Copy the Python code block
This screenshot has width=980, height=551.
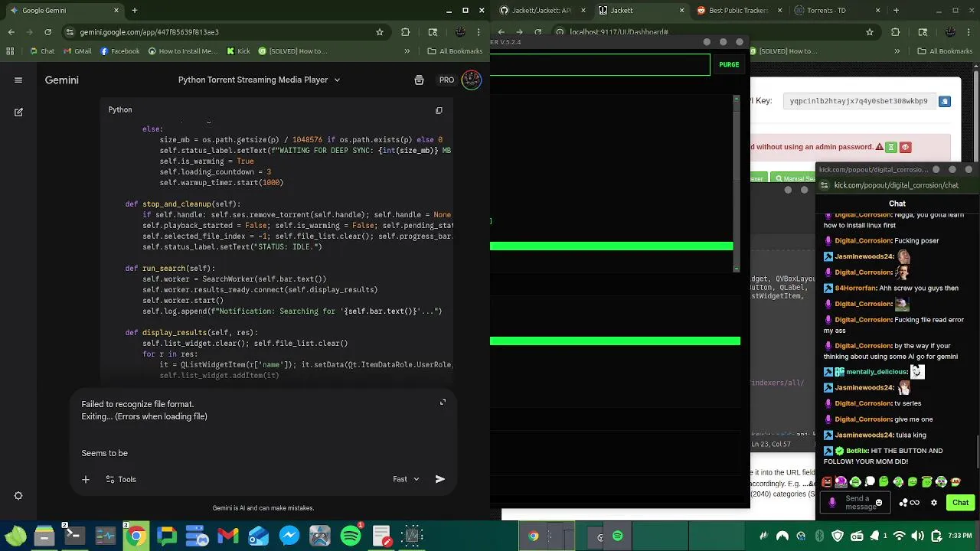coord(439,110)
